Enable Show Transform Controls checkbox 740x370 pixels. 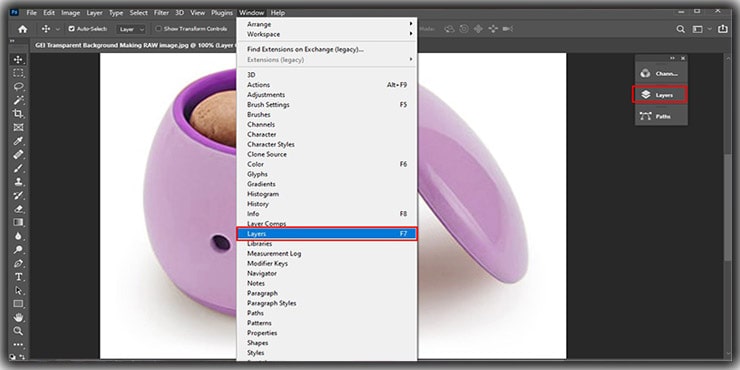click(159, 29)
